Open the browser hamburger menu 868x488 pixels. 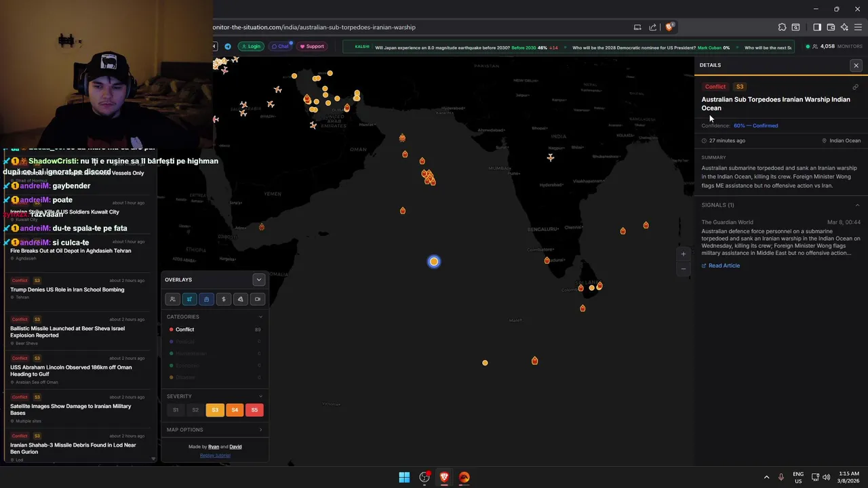click(x=858, y=27)
